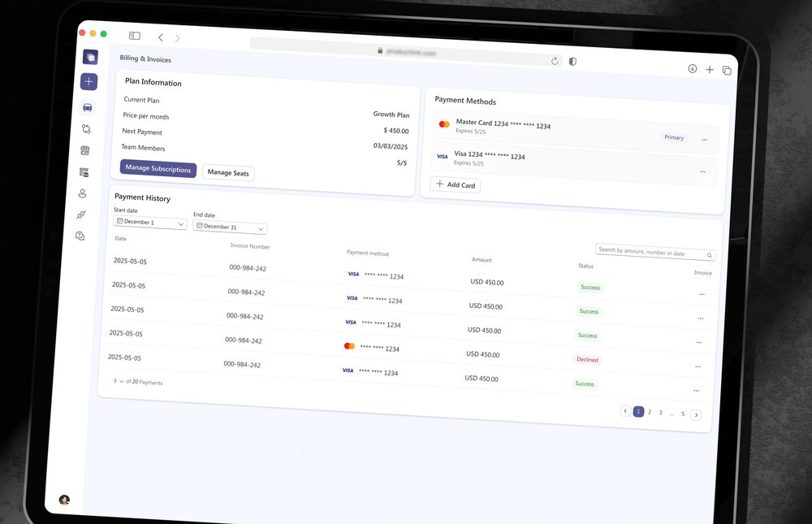Select page 3 in pagination

(x=660, y=413)
